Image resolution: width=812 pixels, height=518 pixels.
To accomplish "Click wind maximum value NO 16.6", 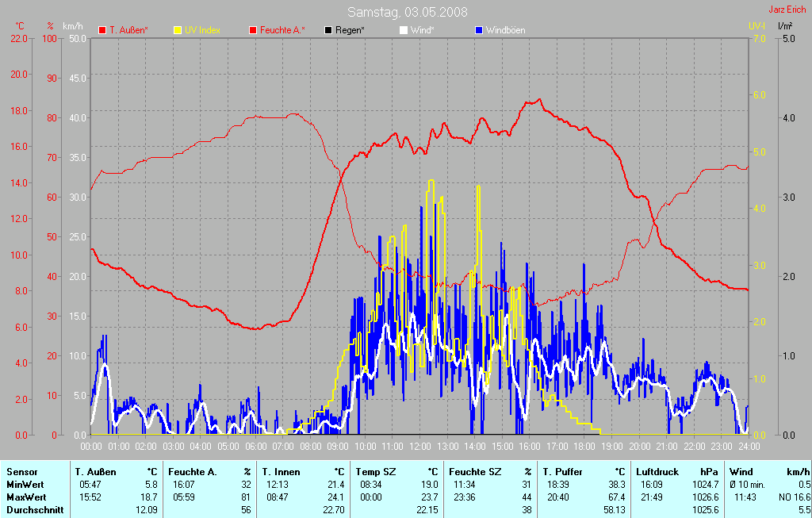I will pos(795,497).
